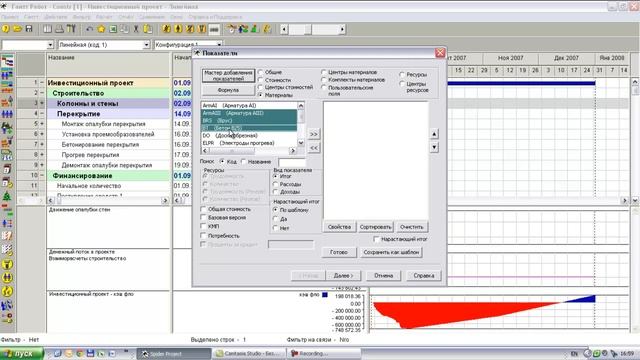Open settings with the tools toolbar icon

[71, 29]
